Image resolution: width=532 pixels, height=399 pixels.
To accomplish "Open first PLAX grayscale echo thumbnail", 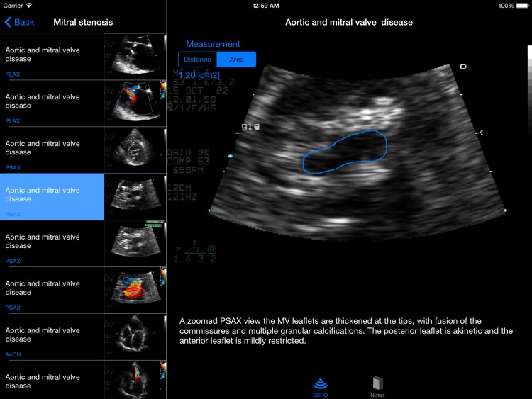I will pyautogui.click(x=135, y=57).
